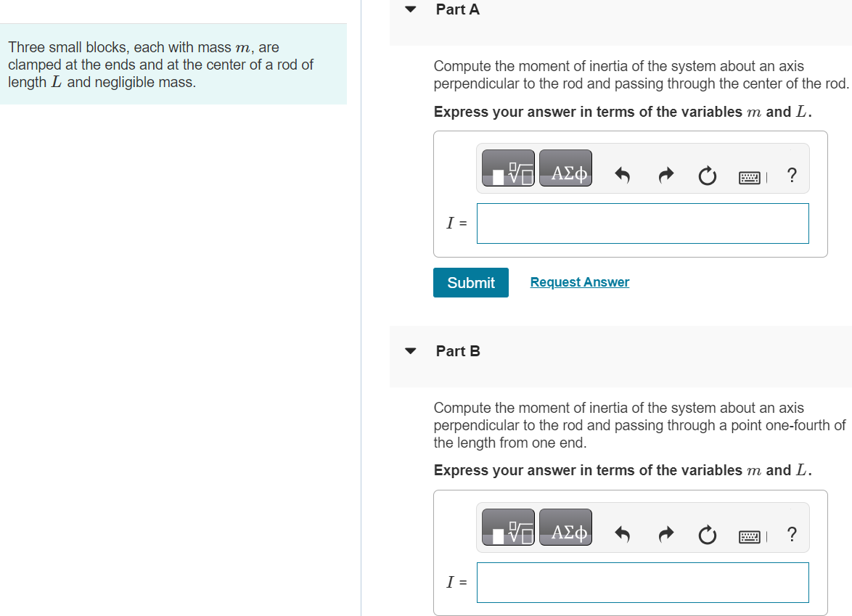Open Part A math templates button
The image size is (852, 616).
click(x=508, y=168)
